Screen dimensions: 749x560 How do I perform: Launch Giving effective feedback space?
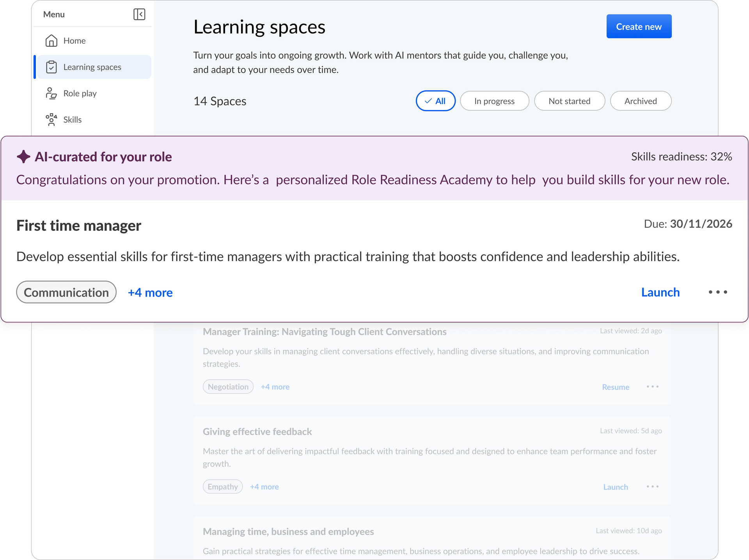point(616,487)
